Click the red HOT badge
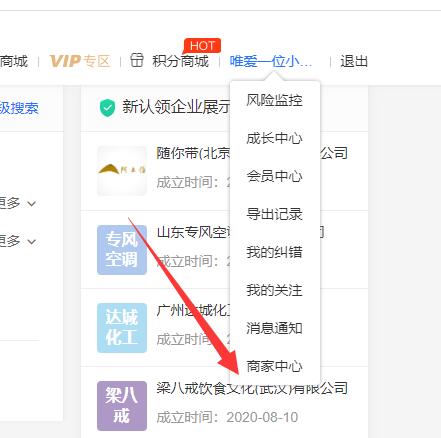 click(202, 46)
